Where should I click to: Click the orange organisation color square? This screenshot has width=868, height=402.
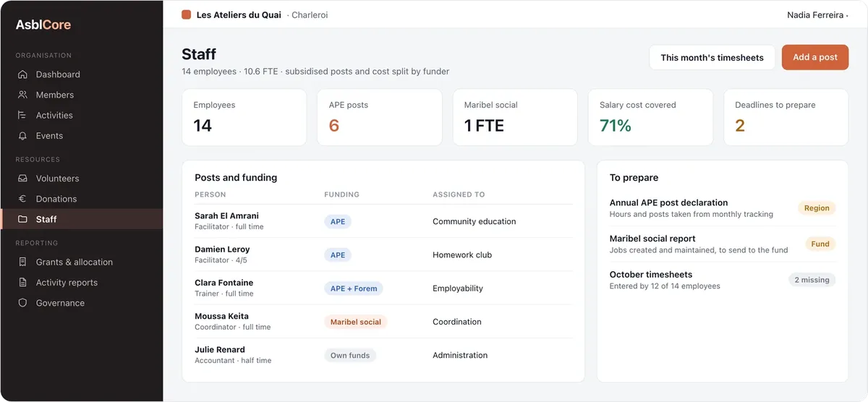pyautogui.click(x=186, y=14)
